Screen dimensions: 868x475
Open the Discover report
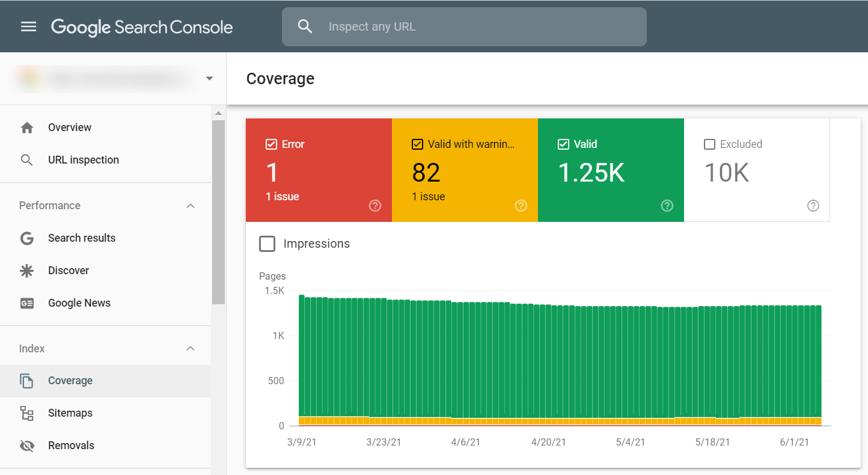[105, 271]
